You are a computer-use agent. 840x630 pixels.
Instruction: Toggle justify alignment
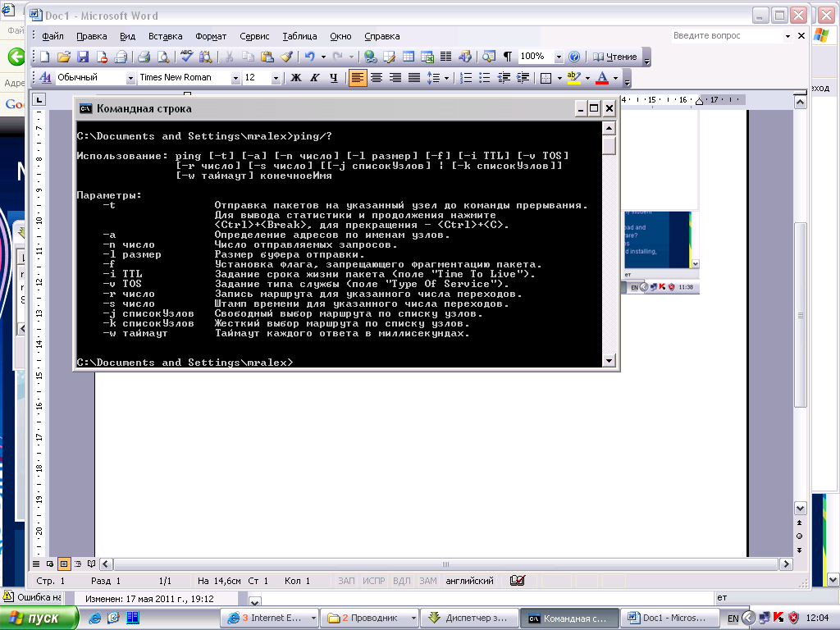tap(414, 78)
